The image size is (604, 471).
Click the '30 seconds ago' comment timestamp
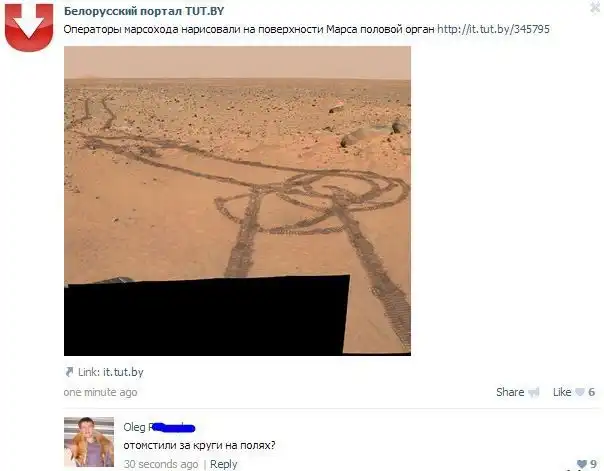(161, 464)
